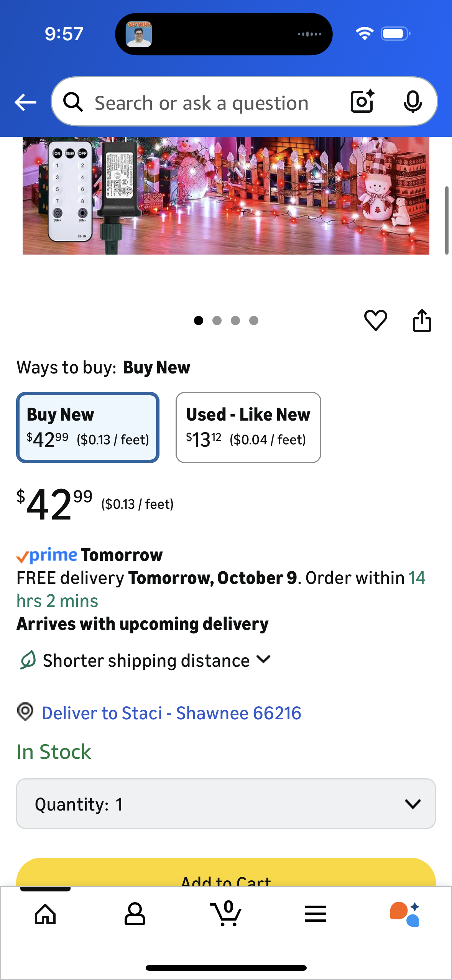
Task: Tap the share icon
Action: 422,321
